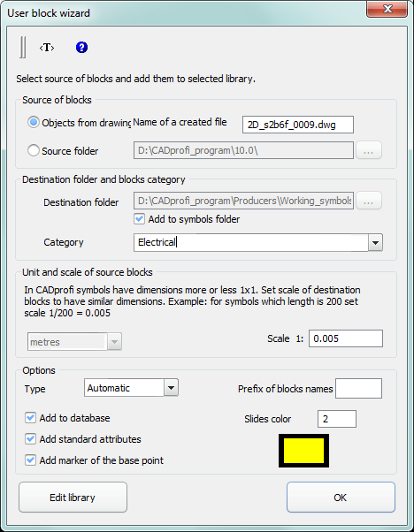This screenshot has height=532, width=414.
Task: Select the Objects from drawing radio button
Action: tap(34, 123)
